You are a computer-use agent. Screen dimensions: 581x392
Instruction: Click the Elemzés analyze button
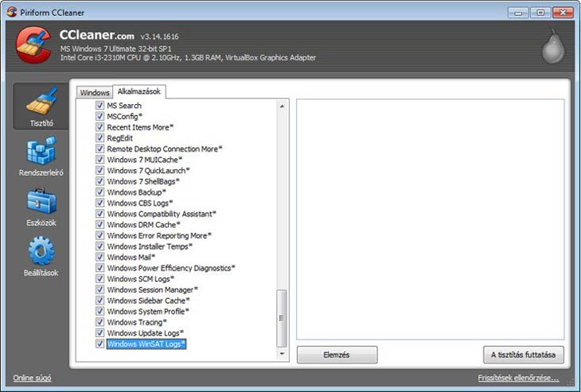pos(337,355)
